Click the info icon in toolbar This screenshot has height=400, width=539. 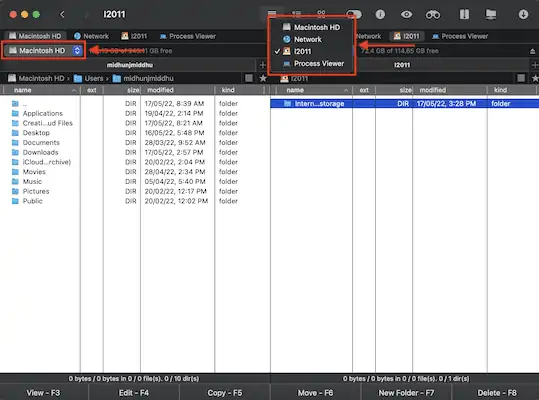[x=380, y=14]
